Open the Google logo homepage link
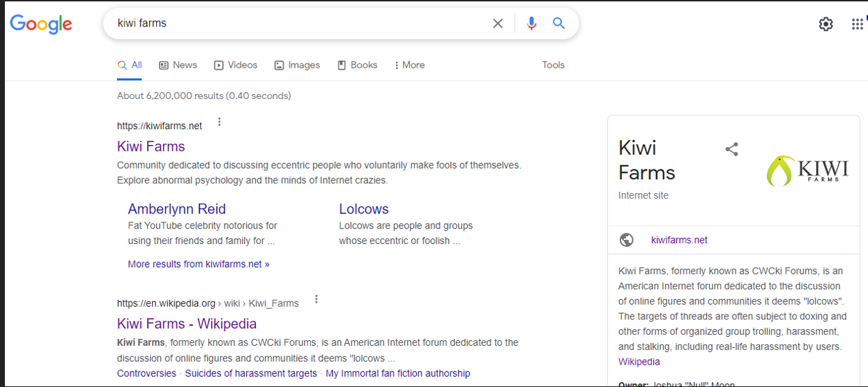 click(41, 24)
